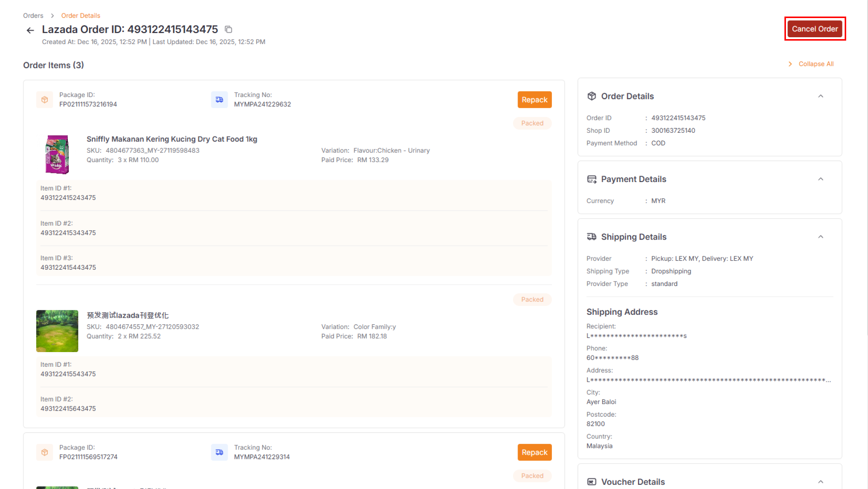
Task: Click the truck icon beside Tracking No MYMPA241229632
Action: (219, 99)
